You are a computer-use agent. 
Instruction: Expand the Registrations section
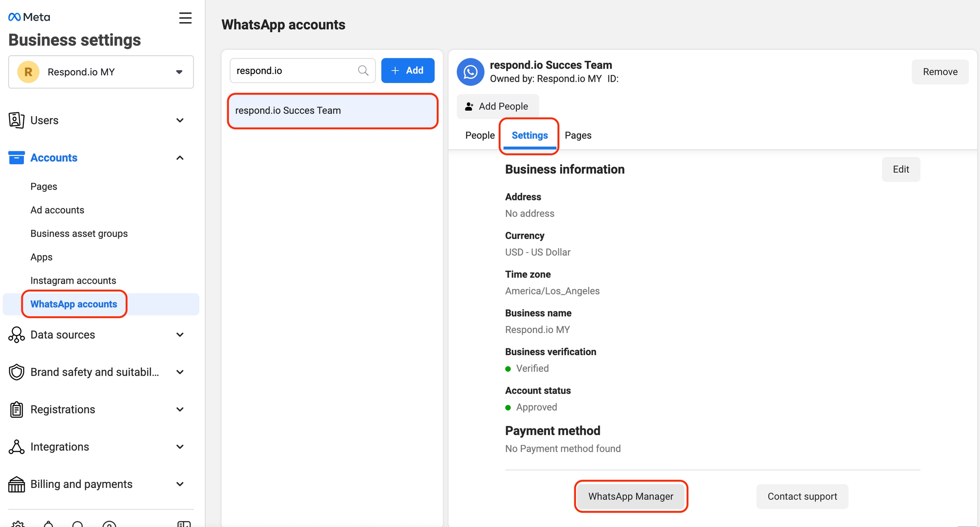[x=180, y=409]
